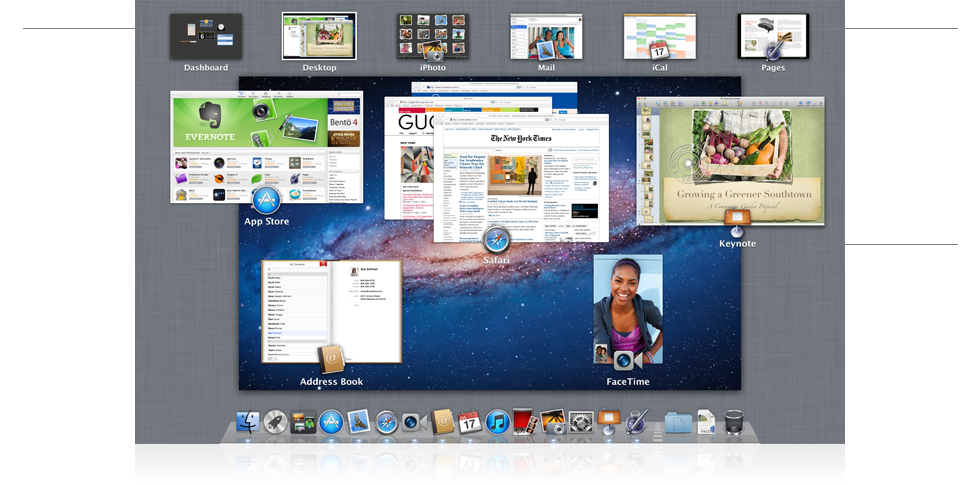This screenshot has width=980, height=485.
Task: Click the Safari compass badge in Mission Control
Action: tap(498, 241)
